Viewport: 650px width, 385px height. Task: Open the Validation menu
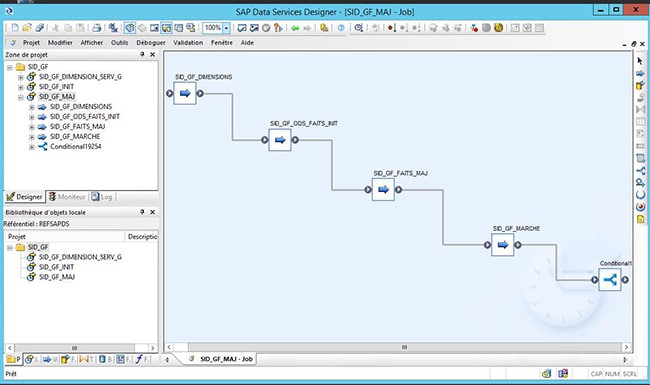coord(188,42)
